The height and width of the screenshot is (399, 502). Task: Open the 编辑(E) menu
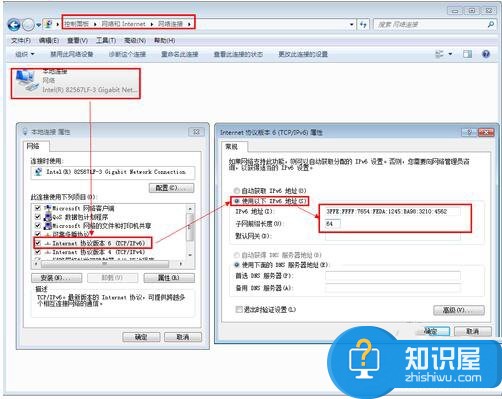click(49, 40)
